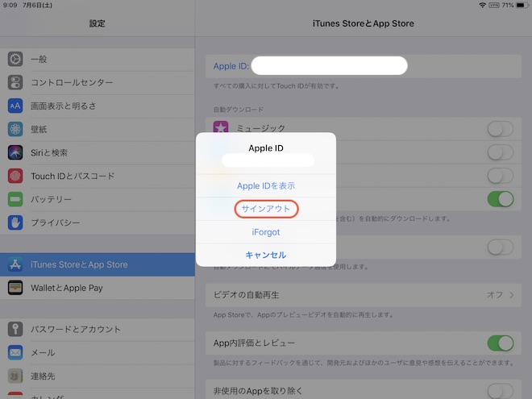The width and height of the screenshot is (532, 399).
Task: Disable App内評価とレビュー switch
Action: point(500,343)
